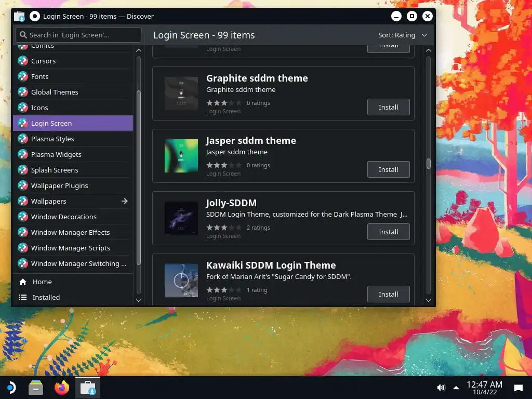532x399 pixels.
Task: Expand the Wallpapers arrow
Action: 125,201
